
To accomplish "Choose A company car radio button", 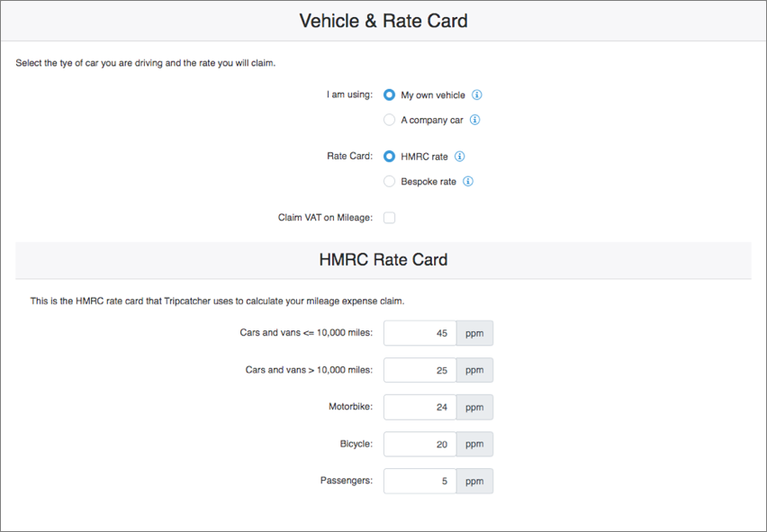I will [x=389, y=120].
